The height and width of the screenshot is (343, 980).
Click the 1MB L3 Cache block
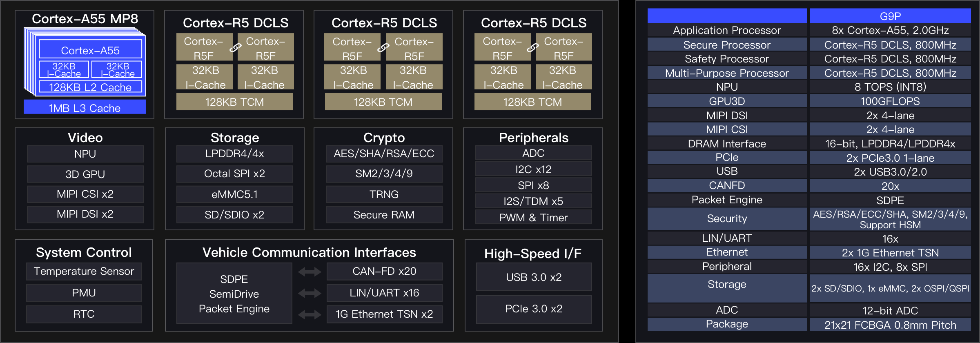(85, 107)
